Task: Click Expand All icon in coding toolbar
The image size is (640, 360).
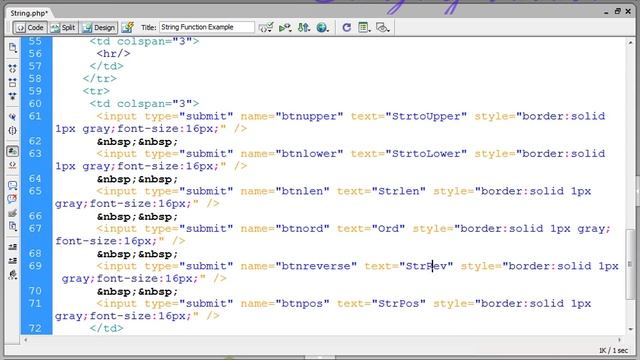Action: coord(13,96)
